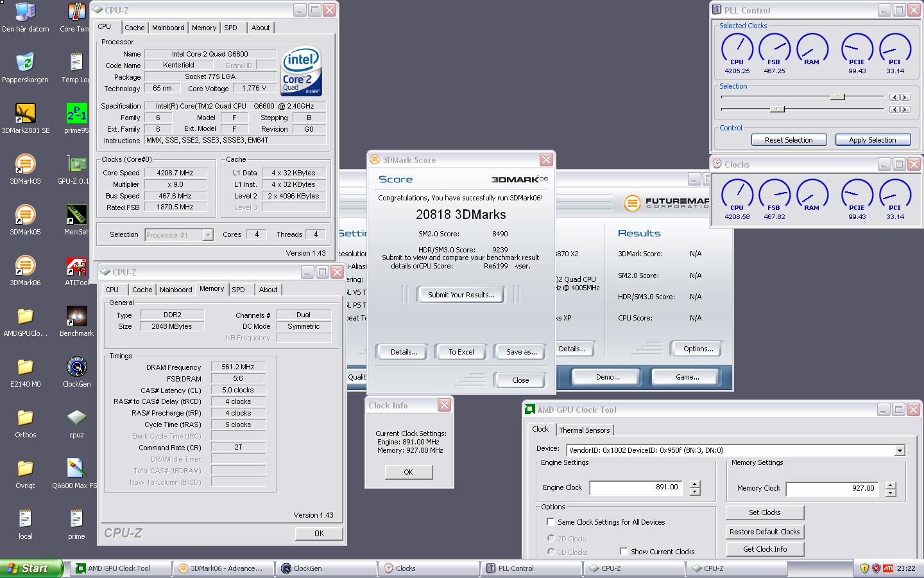Open the Thermal Sensors tab
Screen dimensions: 924x578
click(585, 430)
